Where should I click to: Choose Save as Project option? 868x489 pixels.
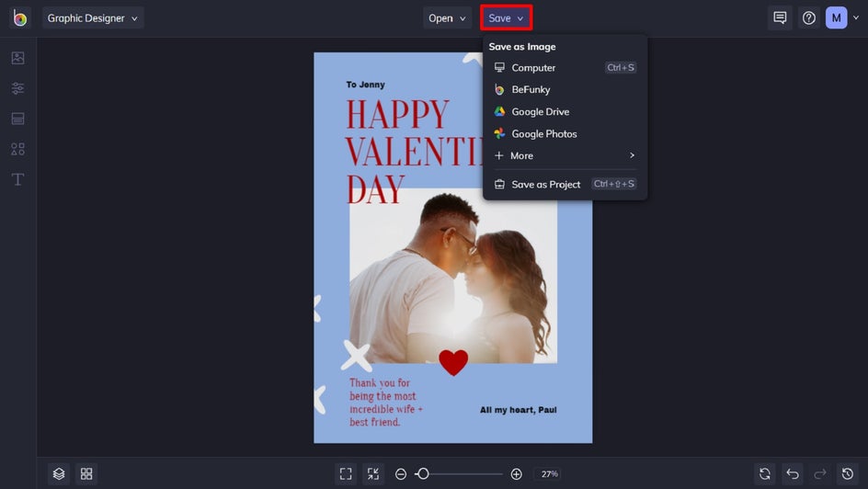tap(565, 184)
